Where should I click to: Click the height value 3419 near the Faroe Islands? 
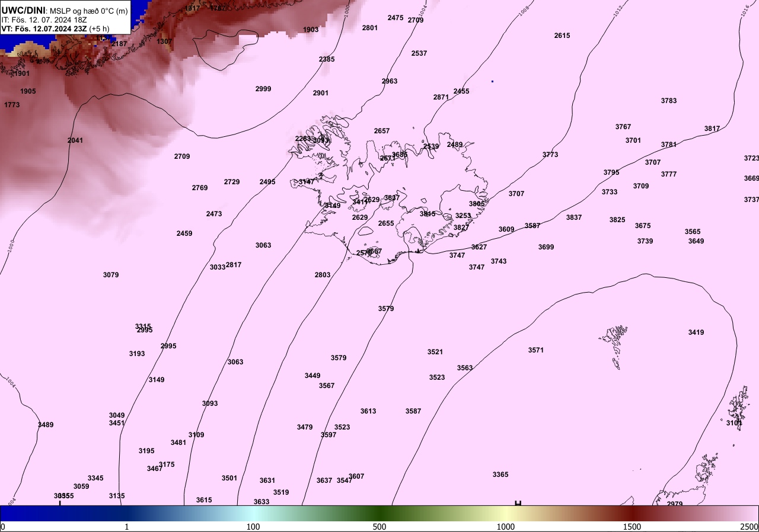click(x=696, y=332)
